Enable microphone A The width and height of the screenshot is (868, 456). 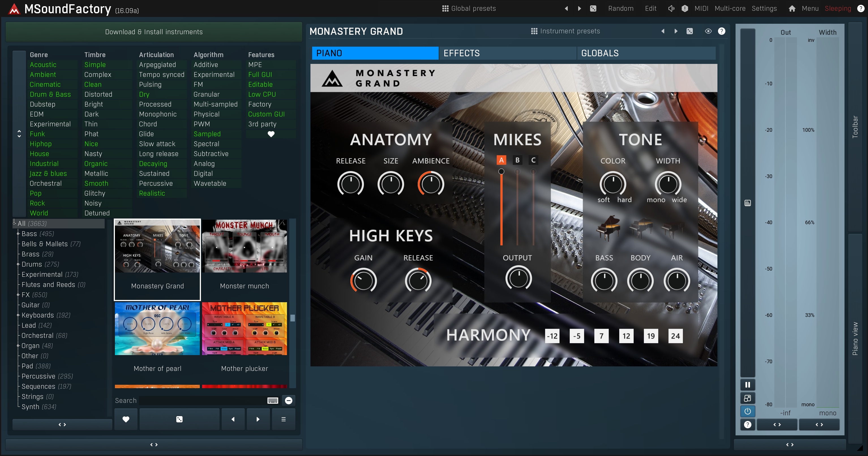coord(501,160)
